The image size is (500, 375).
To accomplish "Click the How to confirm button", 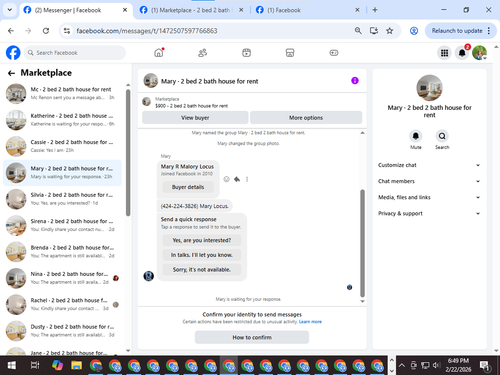I will point(252,337).
